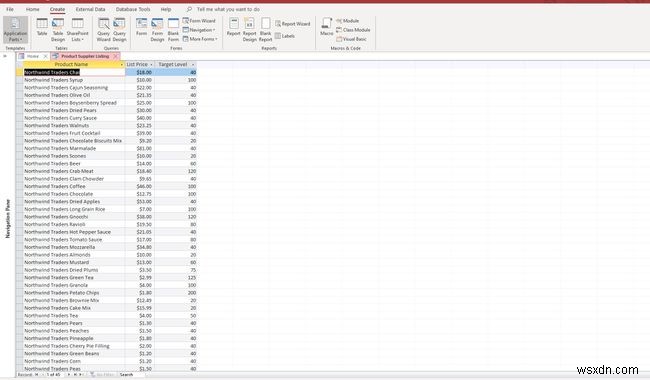
Task: Click Northwind Traders Boysenberry Spread cell
Action: point(74,103)
